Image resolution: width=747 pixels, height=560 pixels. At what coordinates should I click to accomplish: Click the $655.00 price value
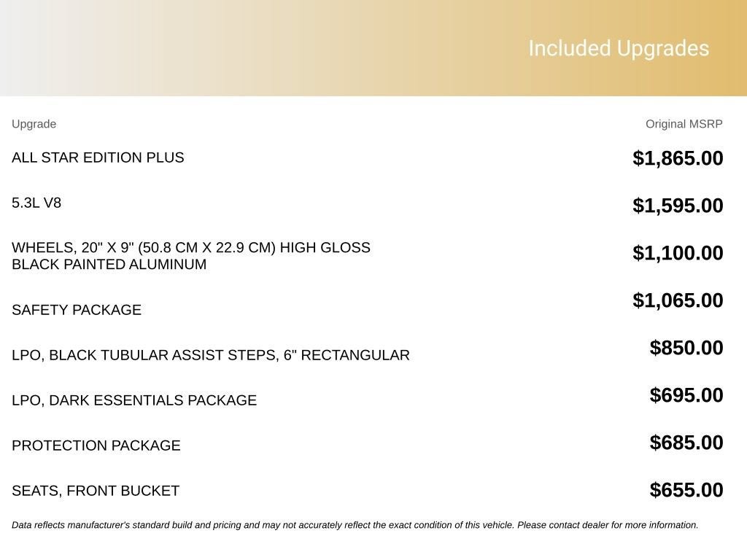pos(686,490)
